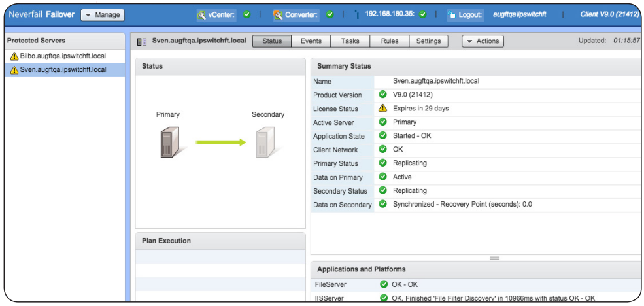The image size is (644, 306).
Task: Click the splitter handle below Summary Status
Action: (x=494, y=258)
